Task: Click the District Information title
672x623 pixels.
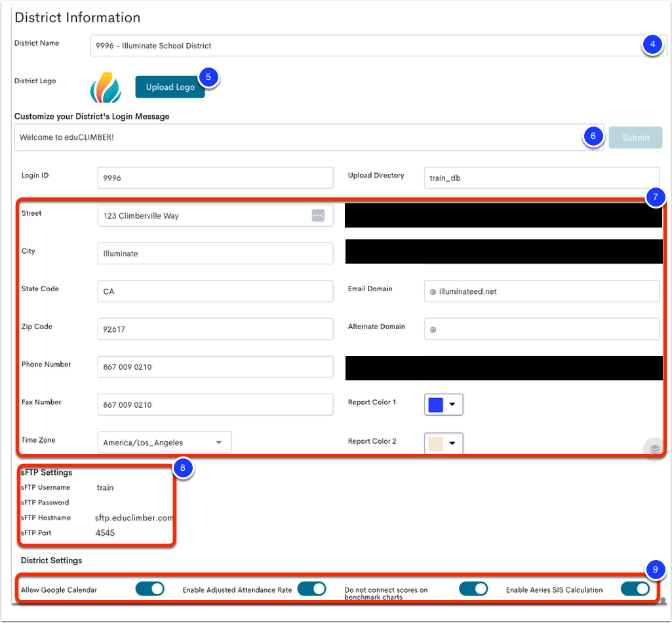Action: [x=77, y=17]
